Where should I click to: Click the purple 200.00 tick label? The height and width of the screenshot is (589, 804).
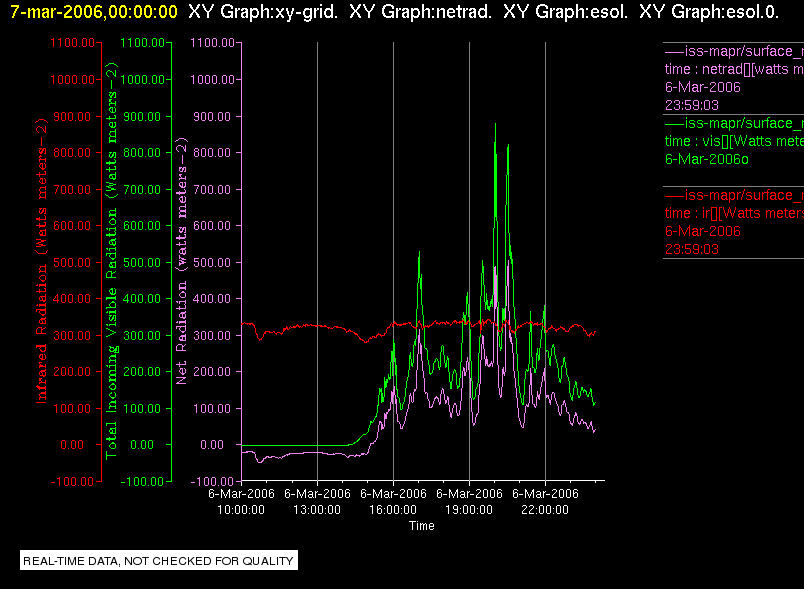pyautogui.click(x=212, y=372)
